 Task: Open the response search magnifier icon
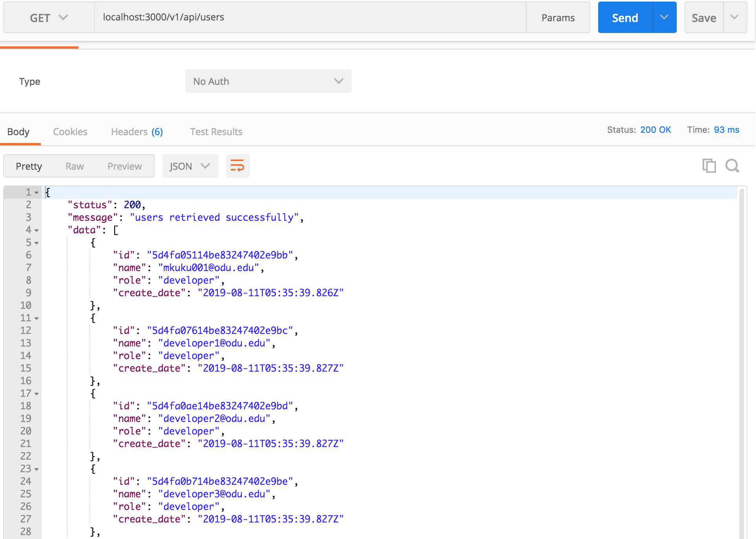tap(732, 166)
